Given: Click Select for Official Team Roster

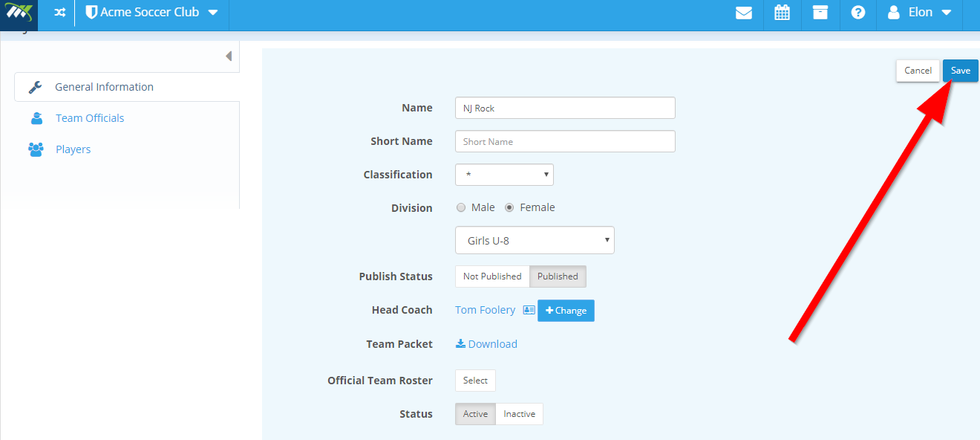Looking at the screenshot, I should coord(475,381).
